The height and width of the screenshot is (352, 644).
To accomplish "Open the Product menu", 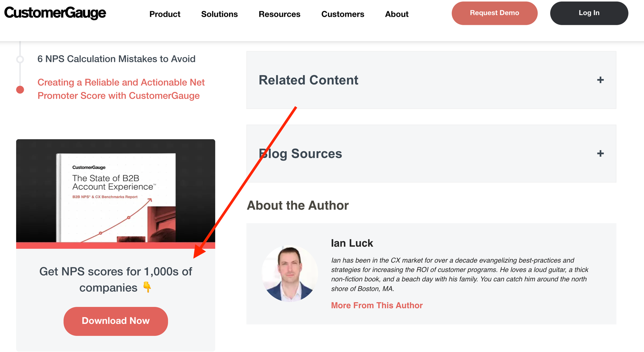I will coord(165,14).
